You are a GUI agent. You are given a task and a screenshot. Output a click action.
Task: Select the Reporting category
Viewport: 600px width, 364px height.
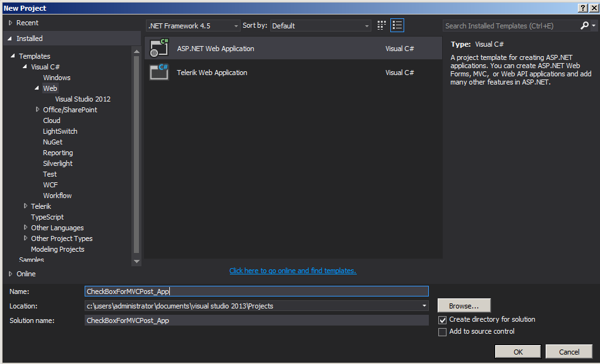[x=57, y=153]
